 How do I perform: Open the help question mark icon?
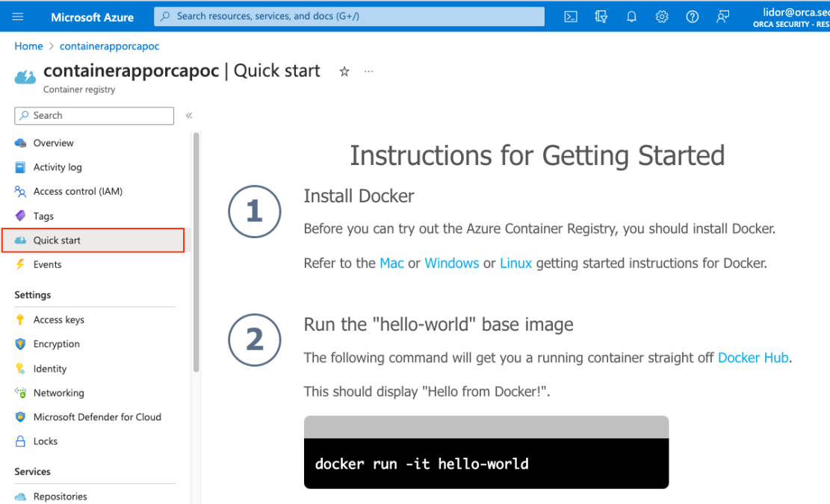coord(692,17)
